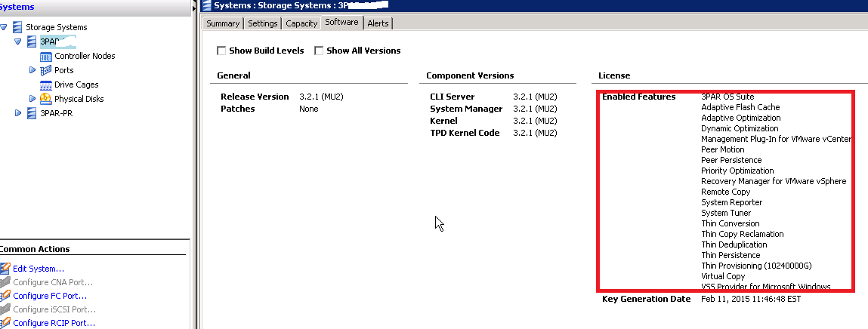The image size is (868, 329).
Task: Open the Capacity tab
Action: 301,23
